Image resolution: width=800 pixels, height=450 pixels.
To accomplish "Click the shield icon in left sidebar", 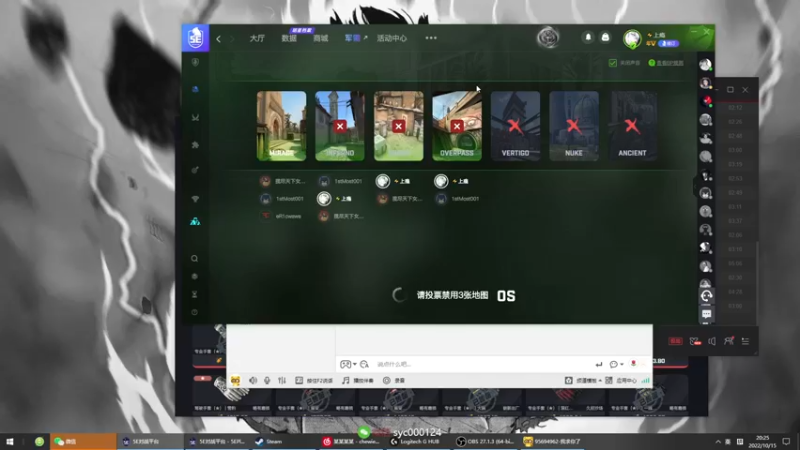I will 195,62.
